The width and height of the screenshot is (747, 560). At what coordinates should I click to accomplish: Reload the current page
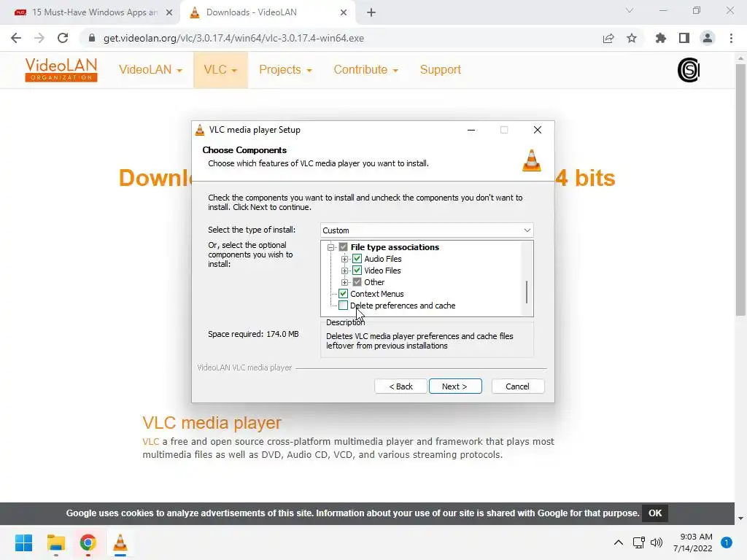[63, 38]
